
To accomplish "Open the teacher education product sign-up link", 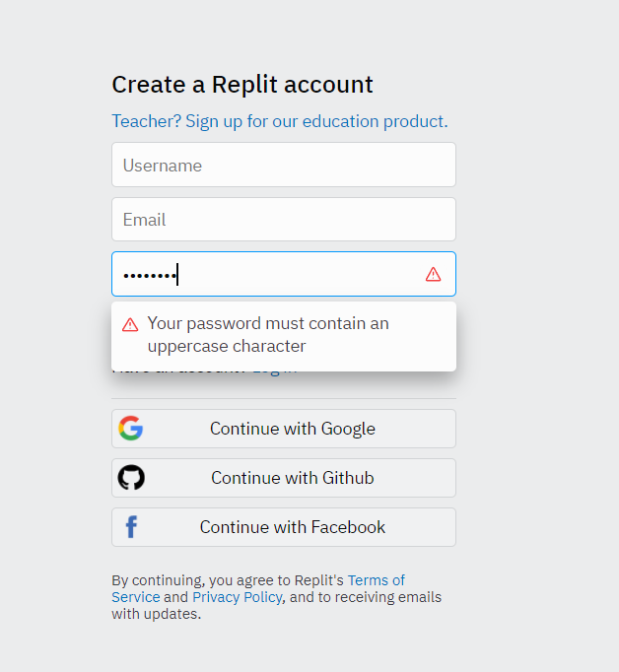I will [x=279, y=121].
